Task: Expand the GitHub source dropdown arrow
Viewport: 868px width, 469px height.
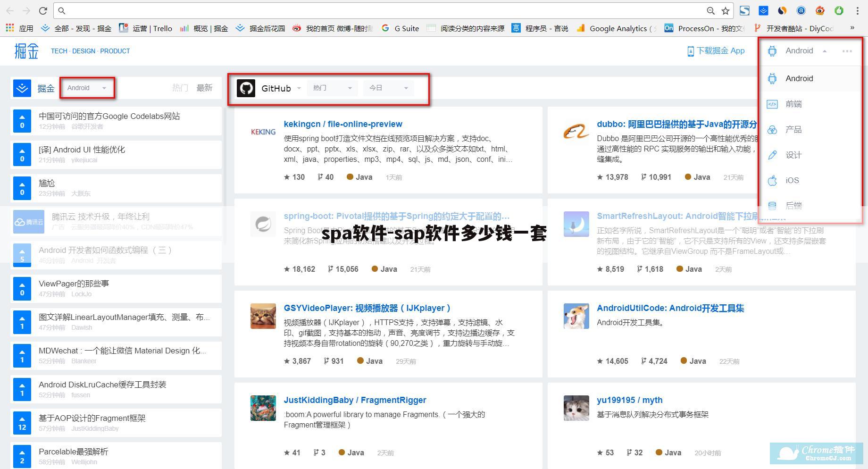Action: pyautogui.click(x=299, y=88)
